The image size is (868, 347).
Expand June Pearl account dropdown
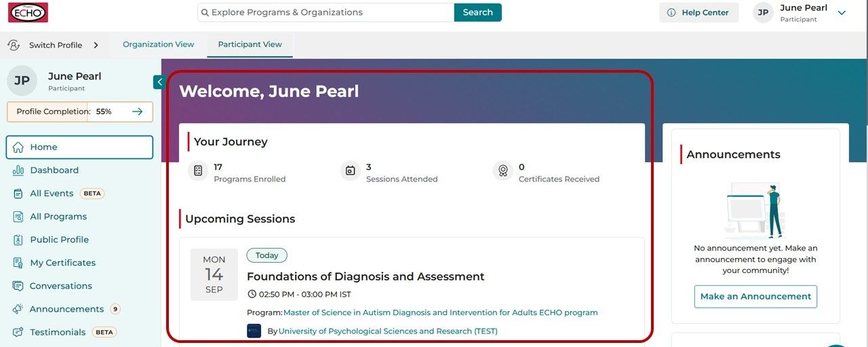pyautogui.click(x=842, y=13)
